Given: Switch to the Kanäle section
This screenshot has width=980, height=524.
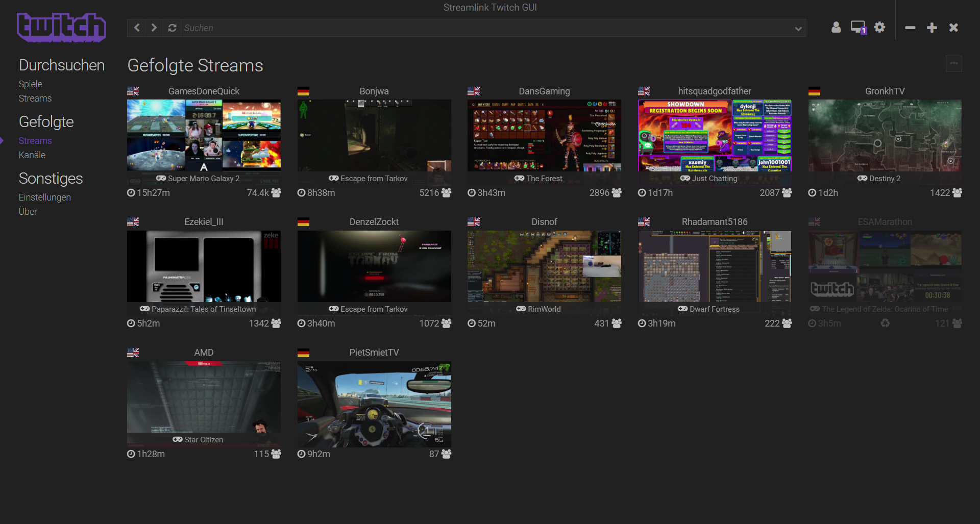Looking at the screenshot, I should click(32, 155).
